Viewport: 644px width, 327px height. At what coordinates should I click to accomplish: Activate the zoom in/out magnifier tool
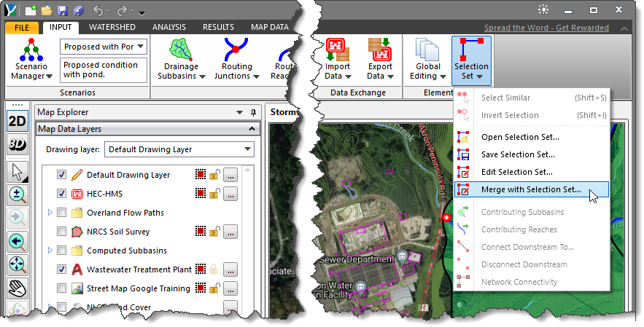point(18,195)
